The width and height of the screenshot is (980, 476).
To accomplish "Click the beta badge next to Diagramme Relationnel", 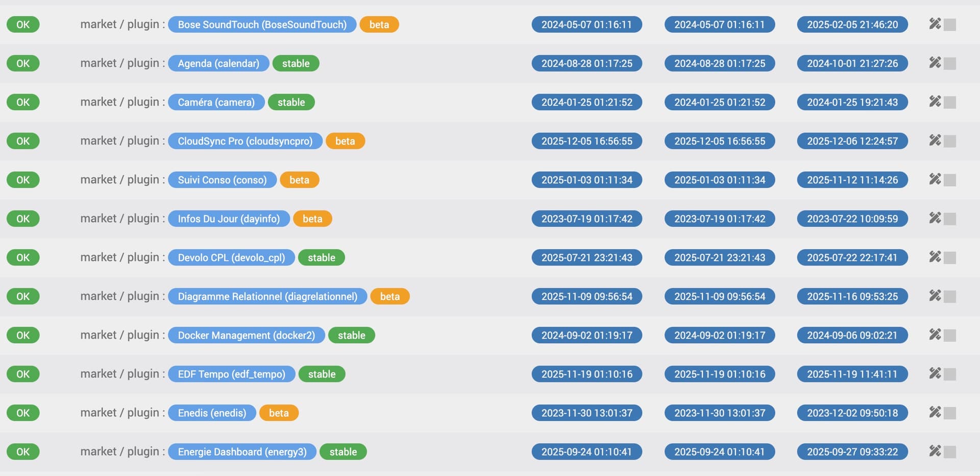I will coord(390,296).
